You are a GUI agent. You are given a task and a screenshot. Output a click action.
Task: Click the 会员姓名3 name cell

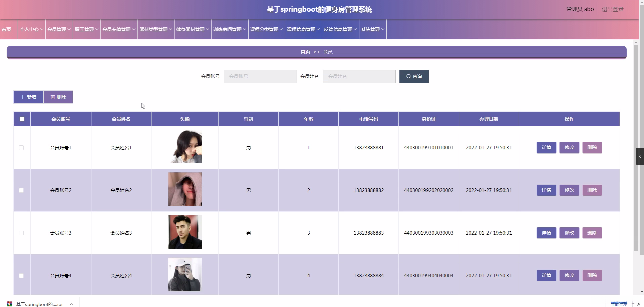click(x=121, y=233)
